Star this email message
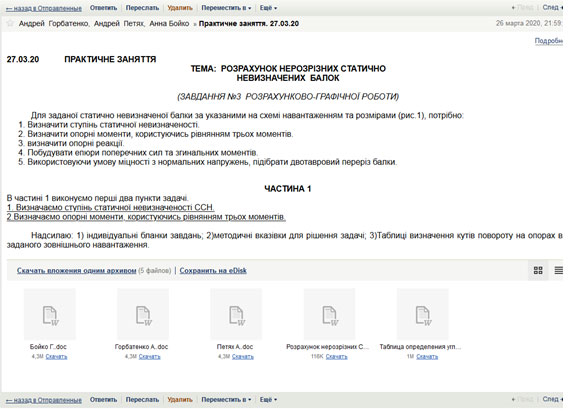 point(10,23)
